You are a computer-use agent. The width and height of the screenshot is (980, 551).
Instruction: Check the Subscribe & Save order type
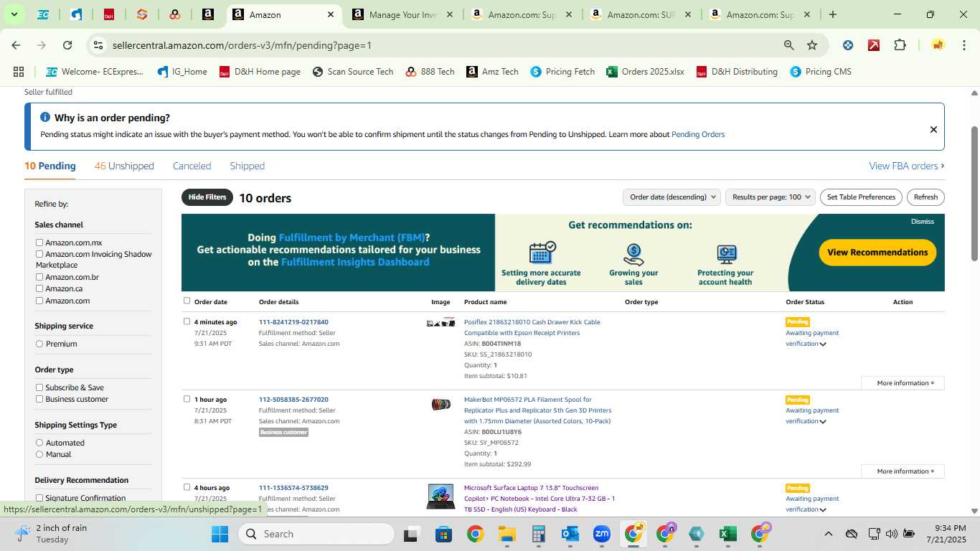pyautogui.click(x=39, y=387)
